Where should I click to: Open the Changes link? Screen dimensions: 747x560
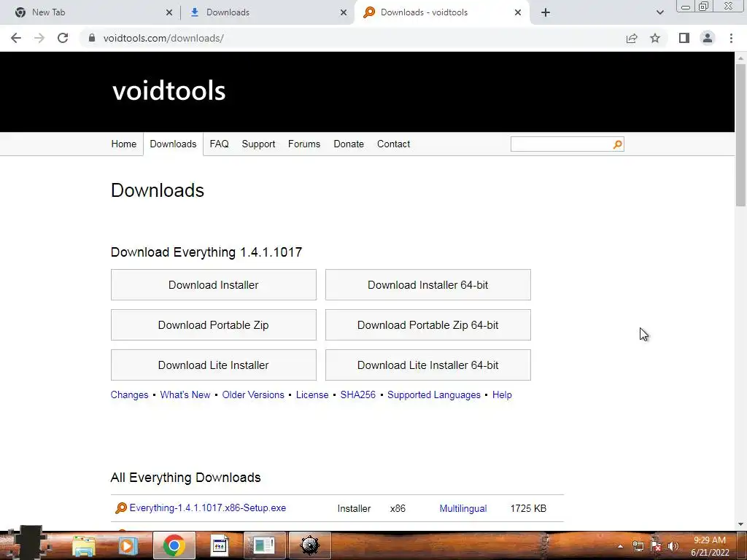tap(129, 394)
